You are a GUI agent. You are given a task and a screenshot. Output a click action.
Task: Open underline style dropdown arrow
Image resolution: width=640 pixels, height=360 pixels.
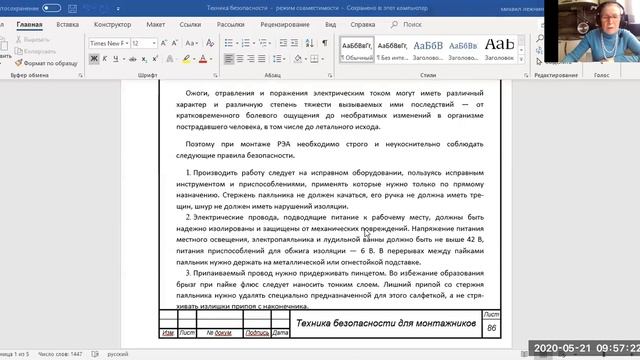(123, 59)
